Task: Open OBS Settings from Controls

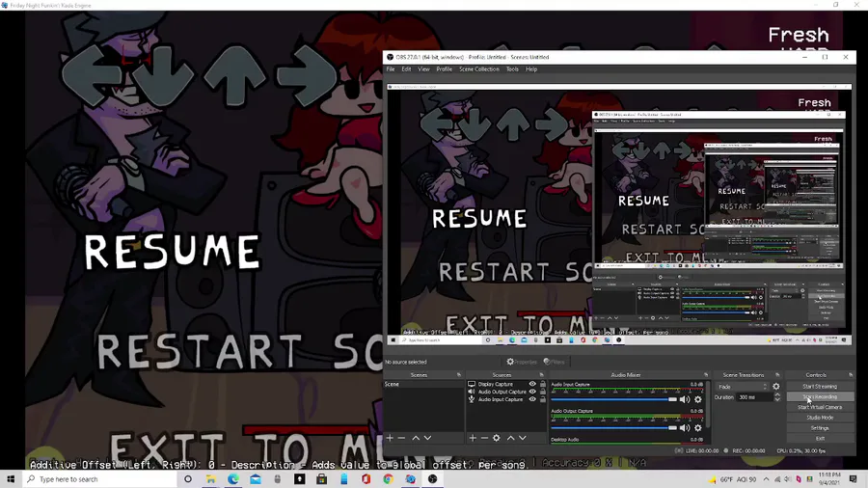Action: point(820,428)
